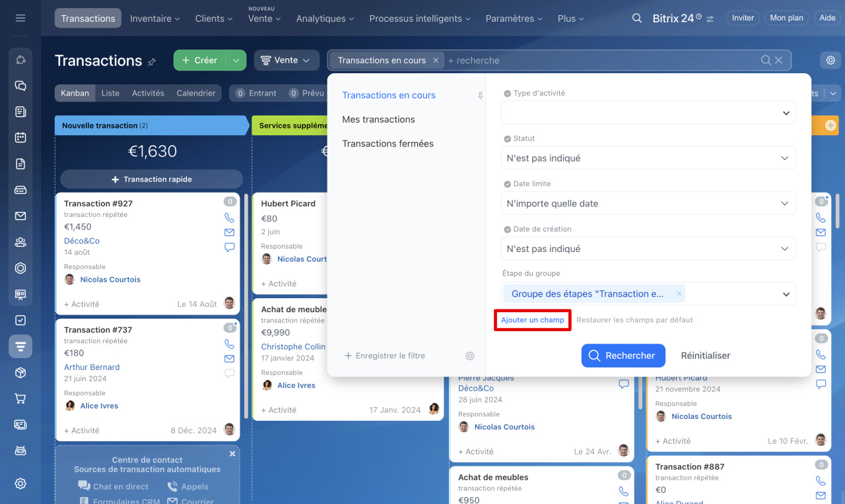Open the mail icon in left sidebar
Viewport: 845px width, 504px height.
click(x=20, y=216)
